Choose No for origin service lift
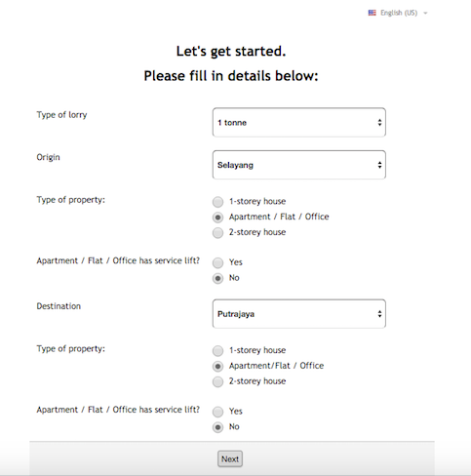 [217, 278]
